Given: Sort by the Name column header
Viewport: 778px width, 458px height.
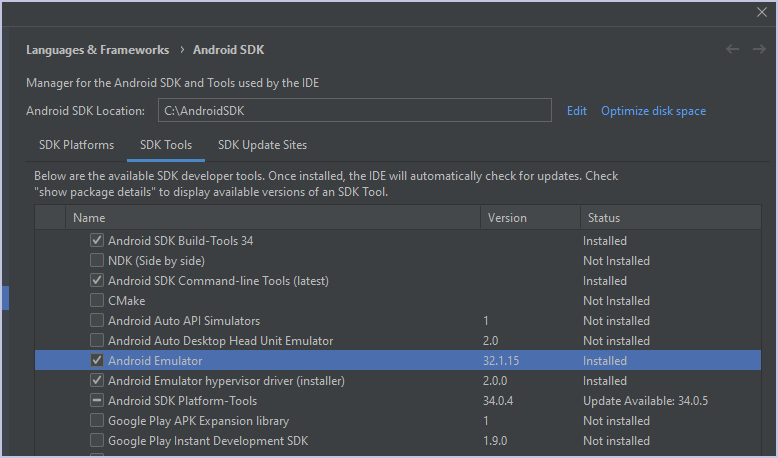Looking at the screenshot, I should pyautogui.click(x=89, y=218).
